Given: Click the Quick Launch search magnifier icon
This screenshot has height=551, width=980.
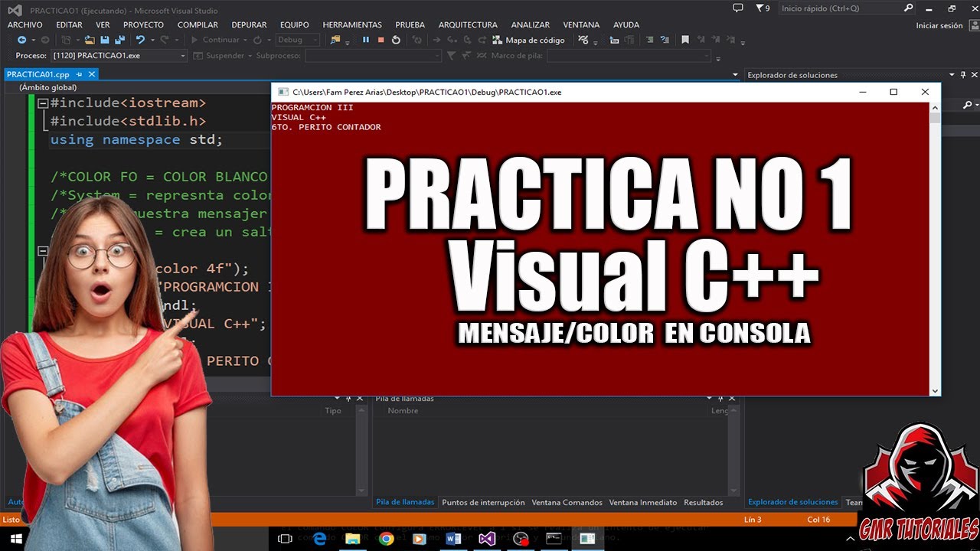Looking at the screenshot, I should 908,8.
